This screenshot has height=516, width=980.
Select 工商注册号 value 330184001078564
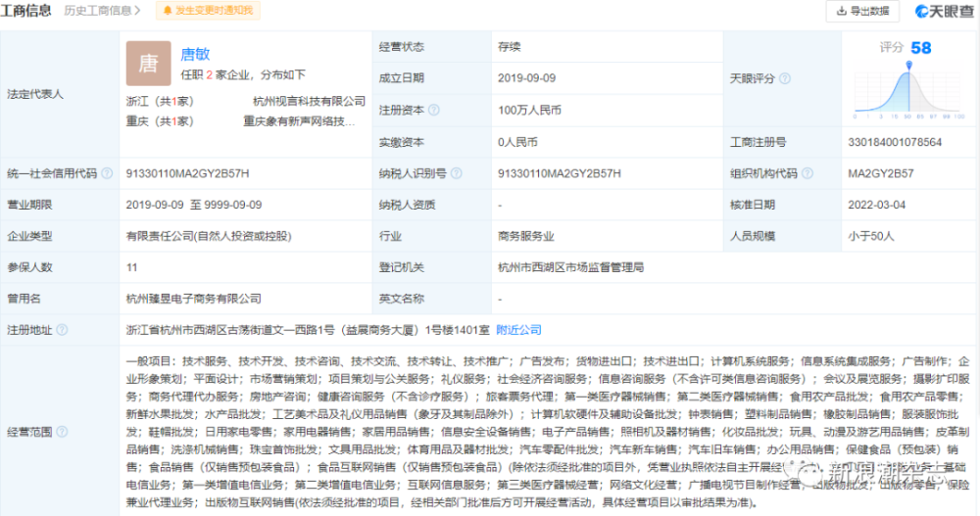coord(895,142)
